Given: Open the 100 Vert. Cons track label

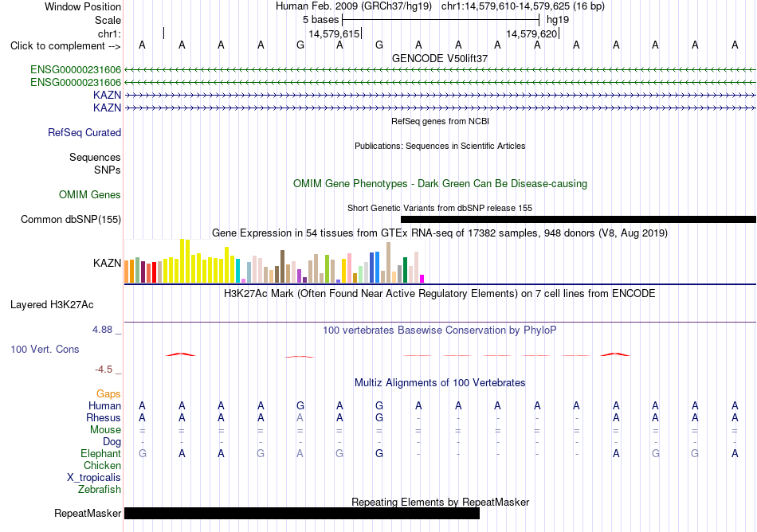Looking at the screenshot, I should (45, 349).
